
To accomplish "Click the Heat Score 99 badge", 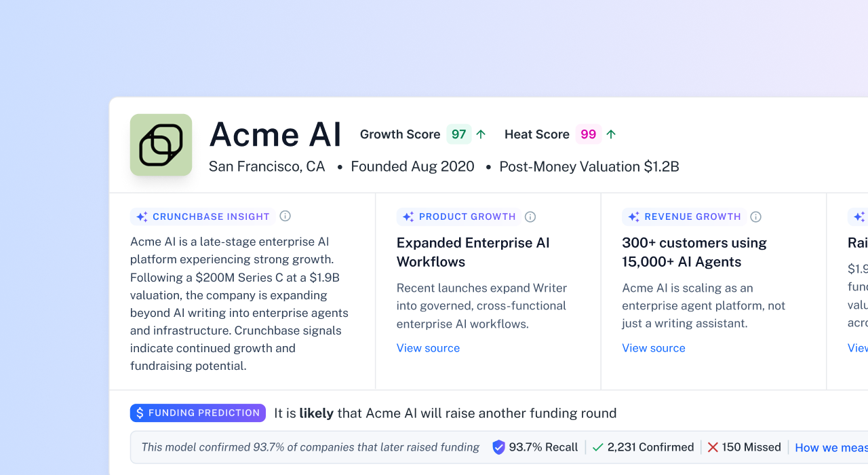I will (589, 134).
